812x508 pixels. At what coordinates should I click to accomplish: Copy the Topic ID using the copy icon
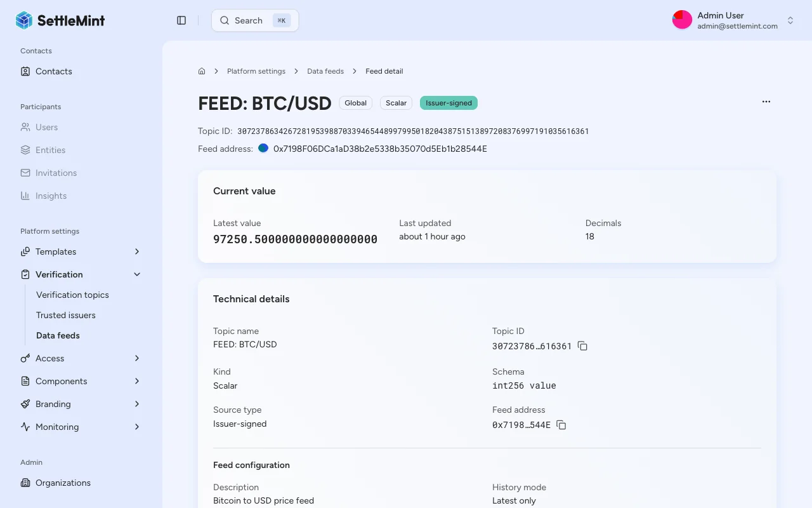[582, 346]
